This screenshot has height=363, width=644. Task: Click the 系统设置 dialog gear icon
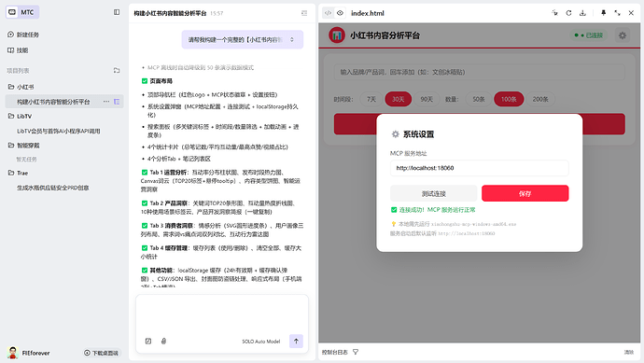[x=395, y=133]
